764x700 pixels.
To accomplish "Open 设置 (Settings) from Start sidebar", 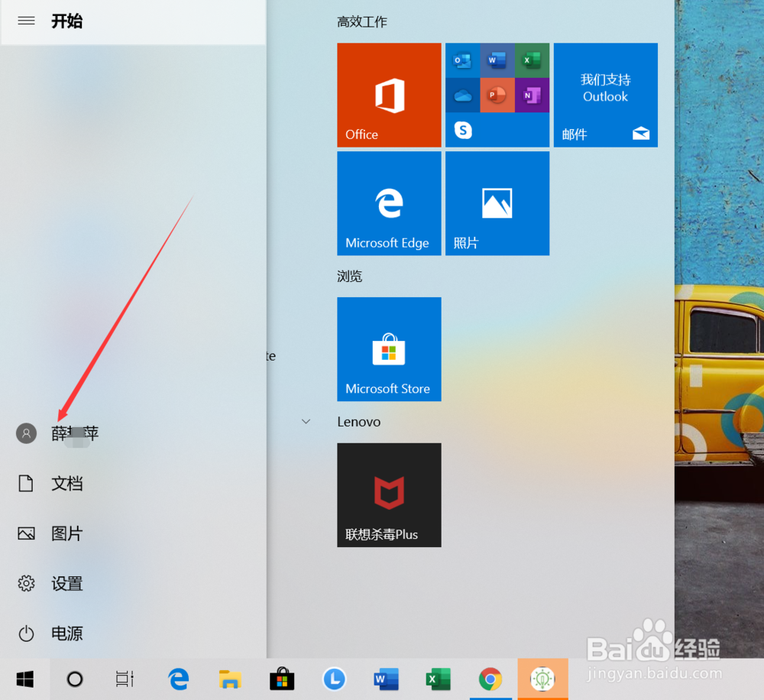I will click(50, 584).
